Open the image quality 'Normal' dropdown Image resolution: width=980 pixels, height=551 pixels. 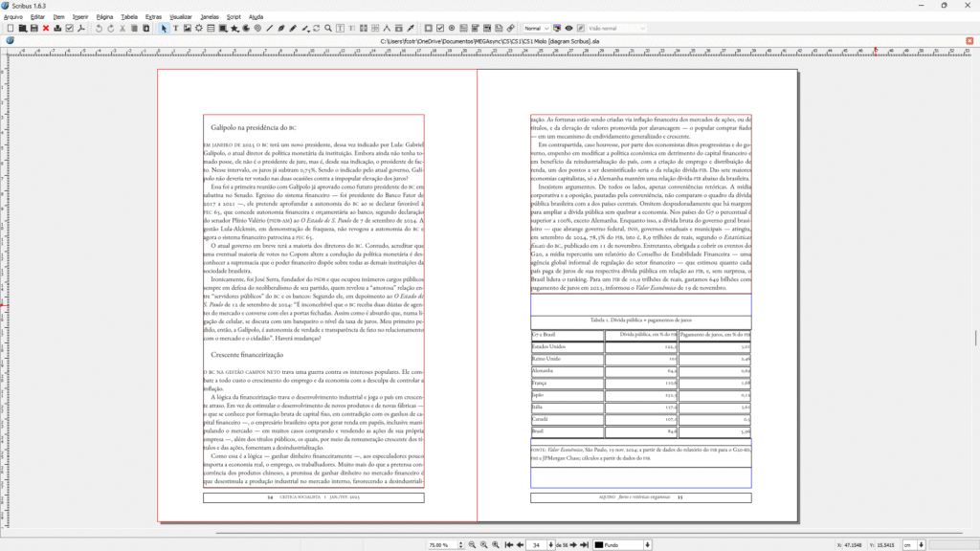(538, 28)
